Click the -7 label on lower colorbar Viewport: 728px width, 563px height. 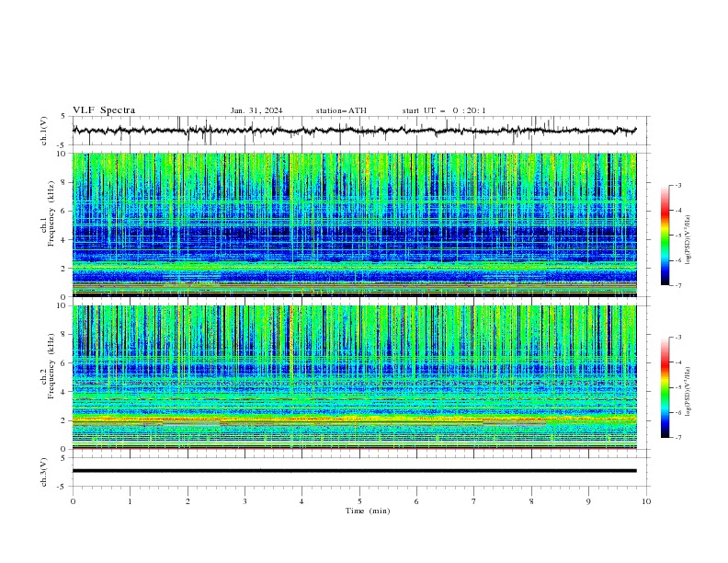click(x=677, y=437)
